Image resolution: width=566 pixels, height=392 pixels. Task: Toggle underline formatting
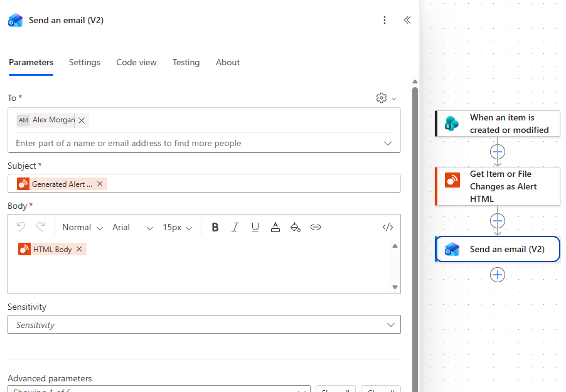click(x=255, y=227)
